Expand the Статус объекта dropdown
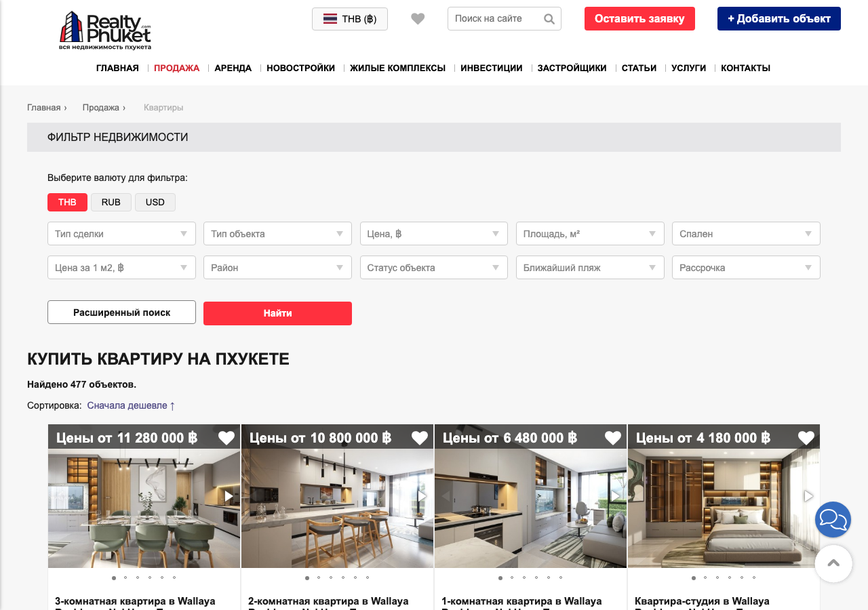The height and width of the screenshot is (610, 868). pos(434,268)
